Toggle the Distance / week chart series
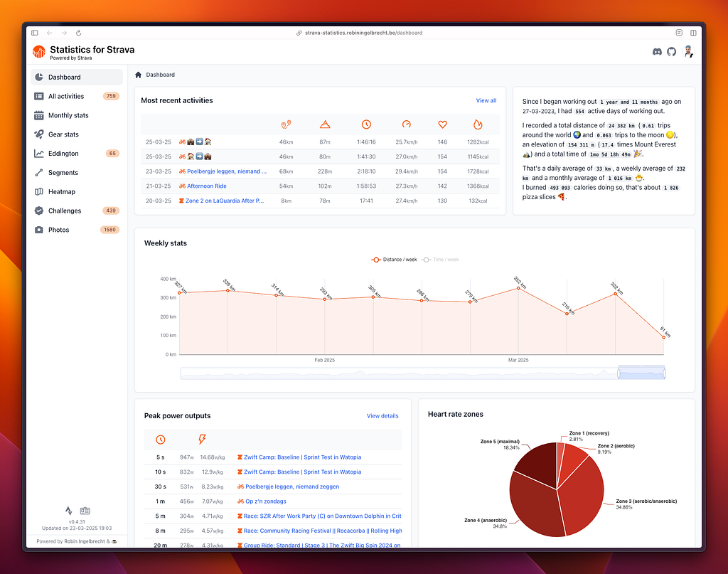This screenshot has height=574, width=728. click(x=395, y=259)
